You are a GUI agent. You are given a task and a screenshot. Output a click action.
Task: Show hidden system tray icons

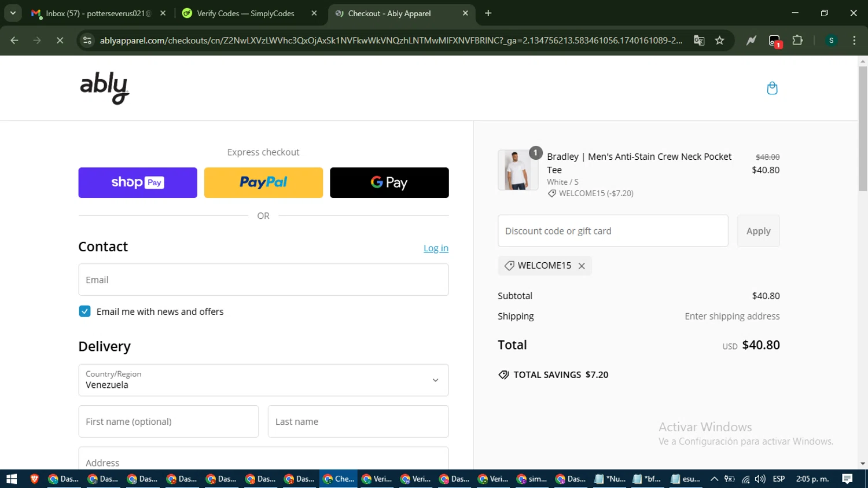[714, 479]
